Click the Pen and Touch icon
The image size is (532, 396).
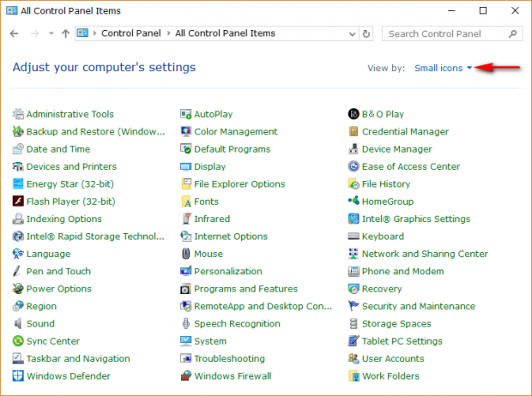[x=18, y=271]
